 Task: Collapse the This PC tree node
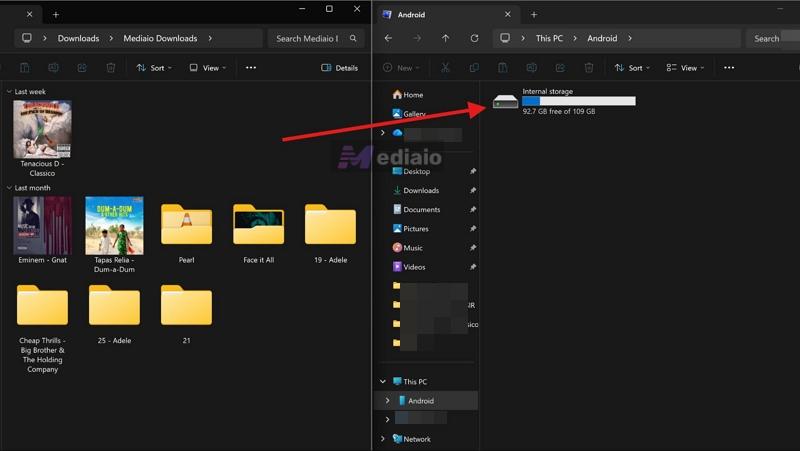coord(383,382)
